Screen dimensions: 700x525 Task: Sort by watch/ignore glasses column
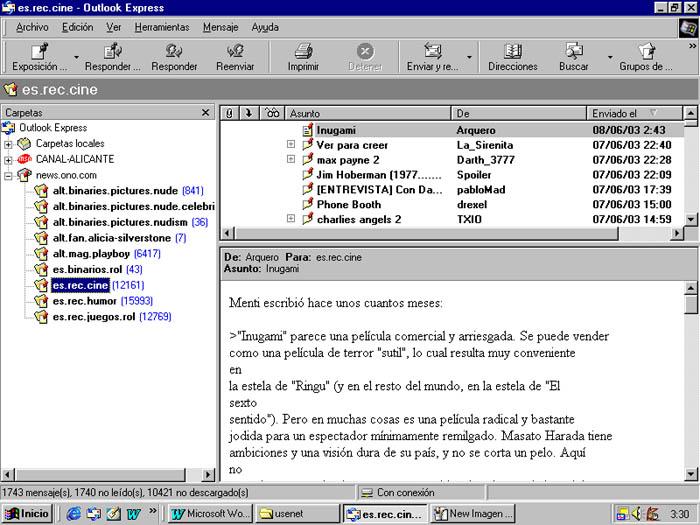tap(272, 113)
